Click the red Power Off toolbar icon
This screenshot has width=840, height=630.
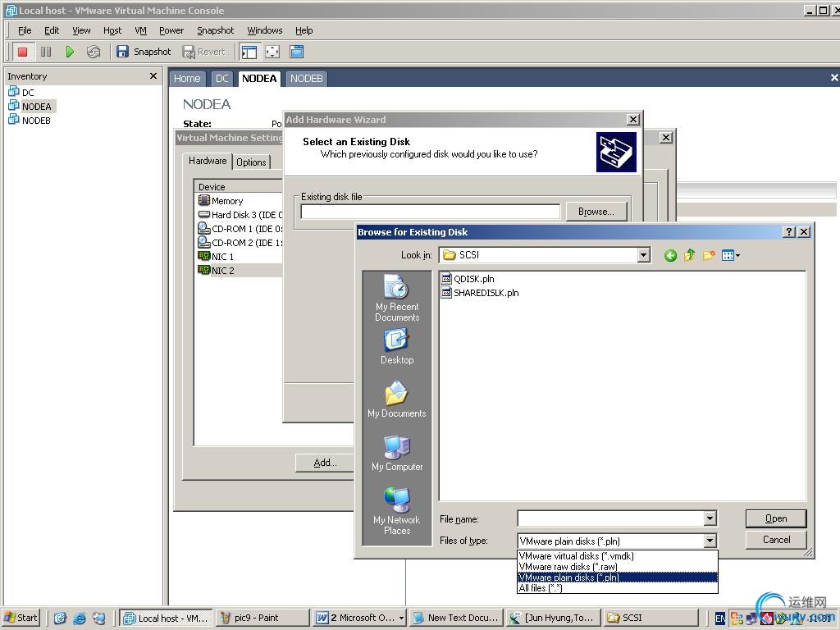point(22,52)
